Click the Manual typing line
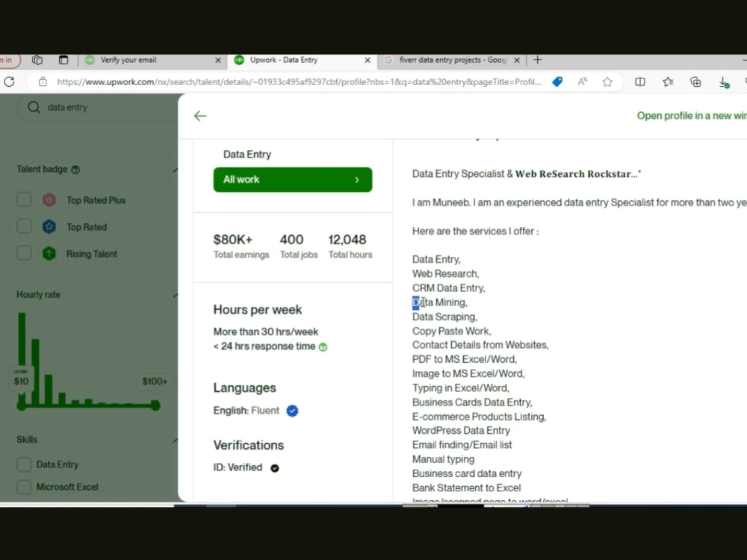The width and height of the screenshot is (747, 560). click(443, 459)
